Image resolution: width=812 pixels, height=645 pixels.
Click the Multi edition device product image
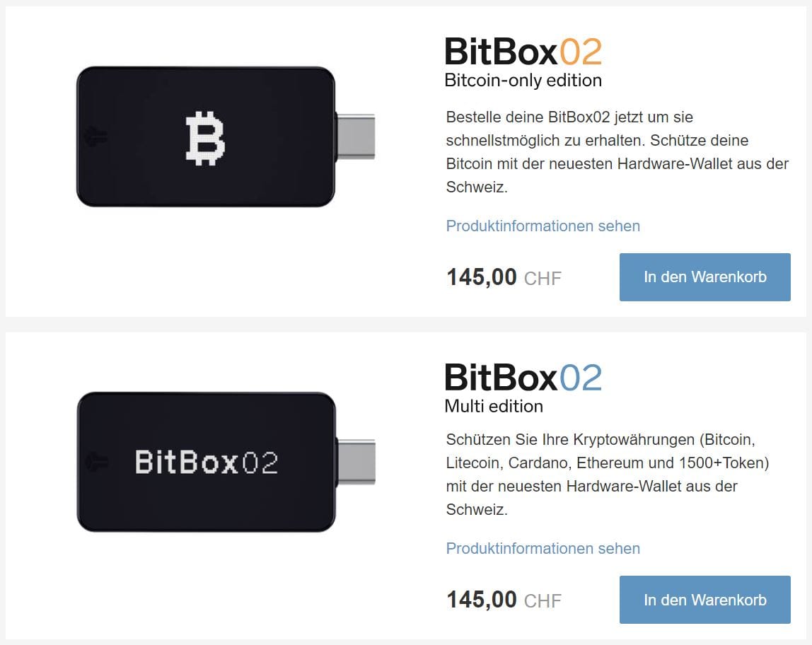point(226,462)
